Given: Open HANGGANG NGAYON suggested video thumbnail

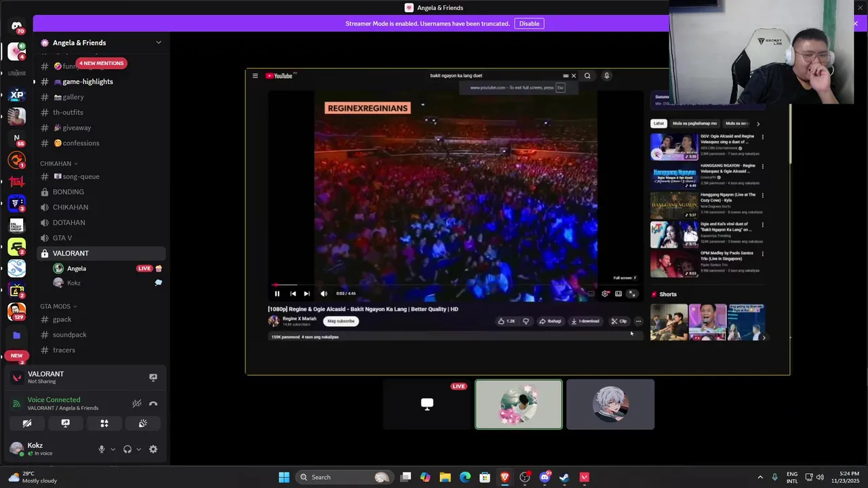Looking at the screenshot, I should click(x=674, y=176).
